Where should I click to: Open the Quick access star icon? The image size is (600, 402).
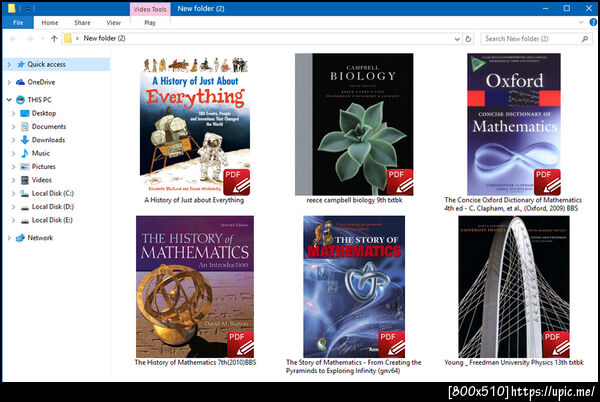(x=21, y=64)
